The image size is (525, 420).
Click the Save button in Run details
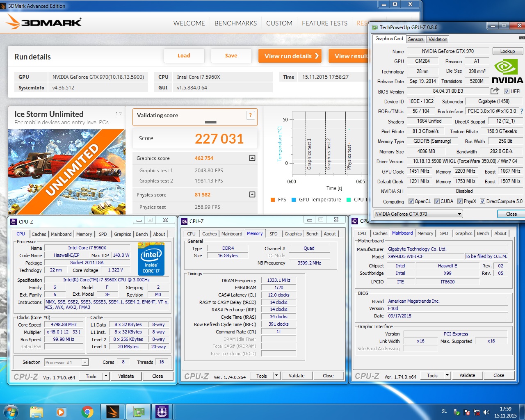[x=231, y=56]
